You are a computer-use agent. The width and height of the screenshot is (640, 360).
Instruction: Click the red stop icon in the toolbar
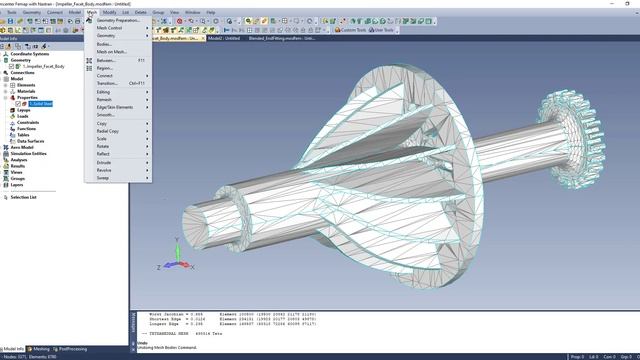point(179,21)
